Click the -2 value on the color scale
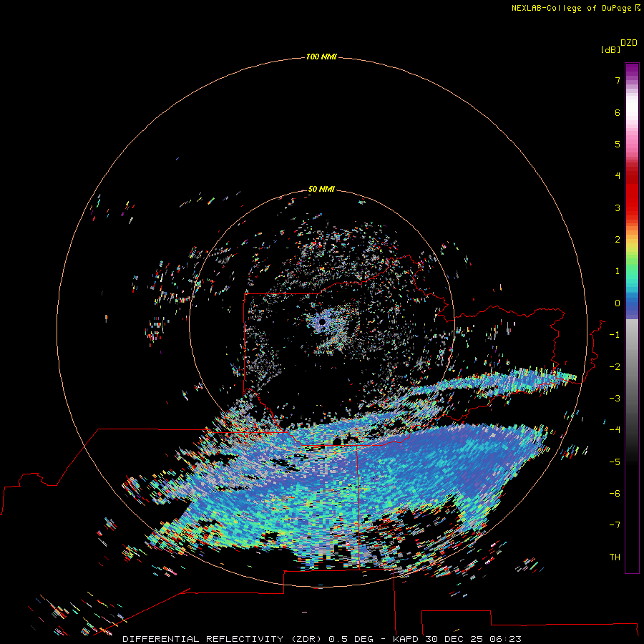Image resolution: width=644 pixels, height=644 pixels. tap(615, 367)
